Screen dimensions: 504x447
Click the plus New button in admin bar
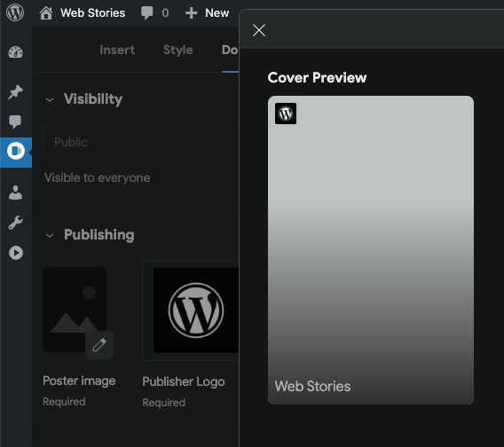point(207,13)
